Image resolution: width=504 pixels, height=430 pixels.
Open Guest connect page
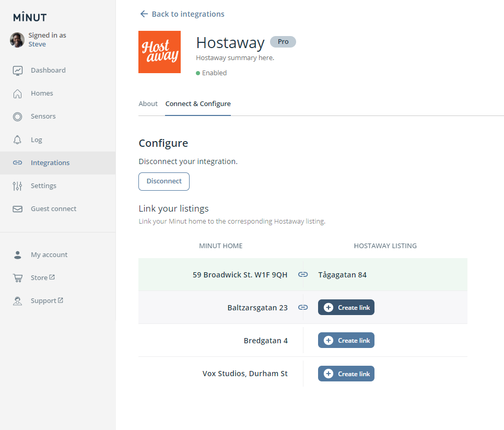[x=54, y=208]
